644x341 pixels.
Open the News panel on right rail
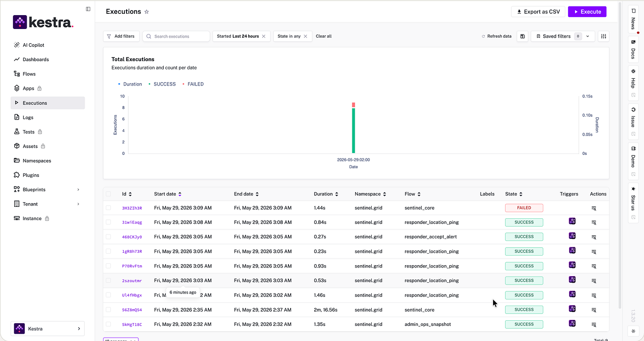[x=633, y=20]
